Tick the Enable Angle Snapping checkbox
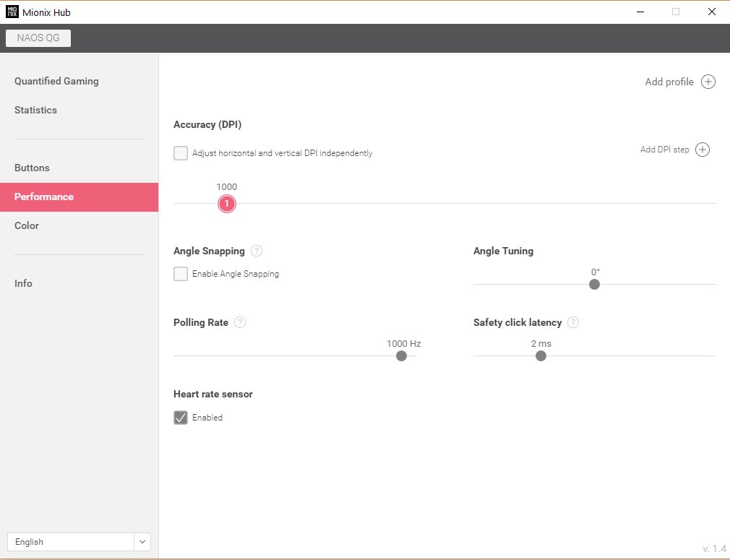Screen dimensions: 730x560 (181, 274)
